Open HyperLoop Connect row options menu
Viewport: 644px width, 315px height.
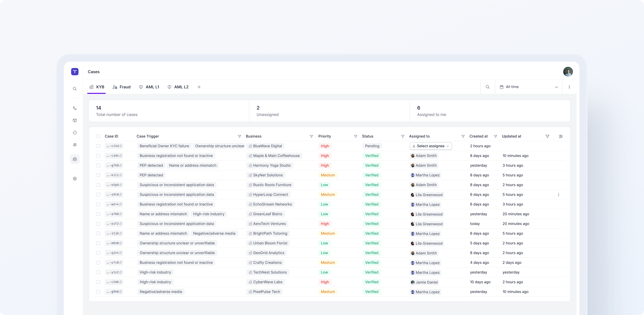coord(558,195)
